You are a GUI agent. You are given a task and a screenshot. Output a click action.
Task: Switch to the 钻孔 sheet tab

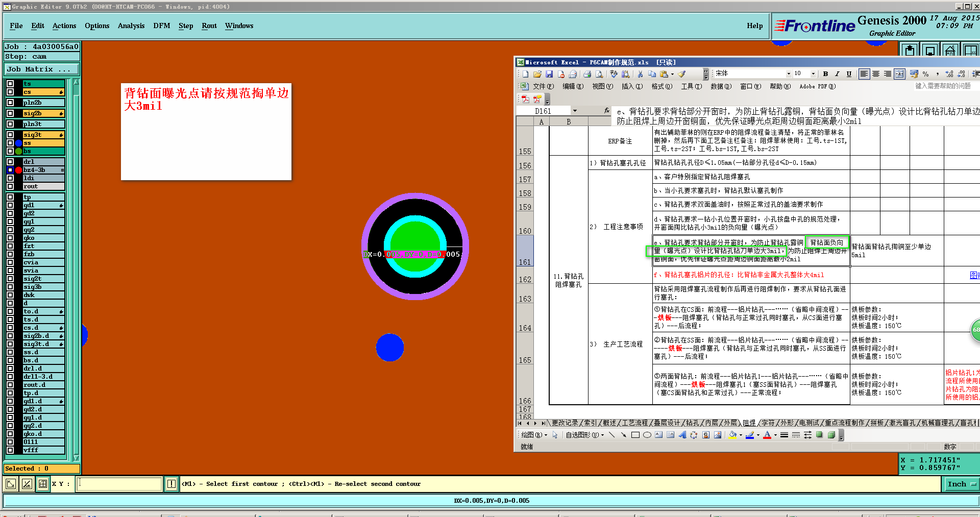(693, 423)
